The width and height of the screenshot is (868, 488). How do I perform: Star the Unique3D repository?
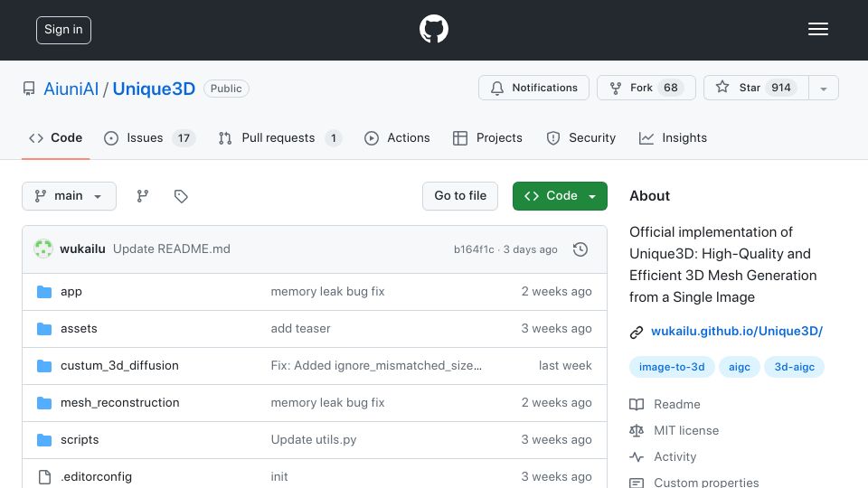point(756,88)
